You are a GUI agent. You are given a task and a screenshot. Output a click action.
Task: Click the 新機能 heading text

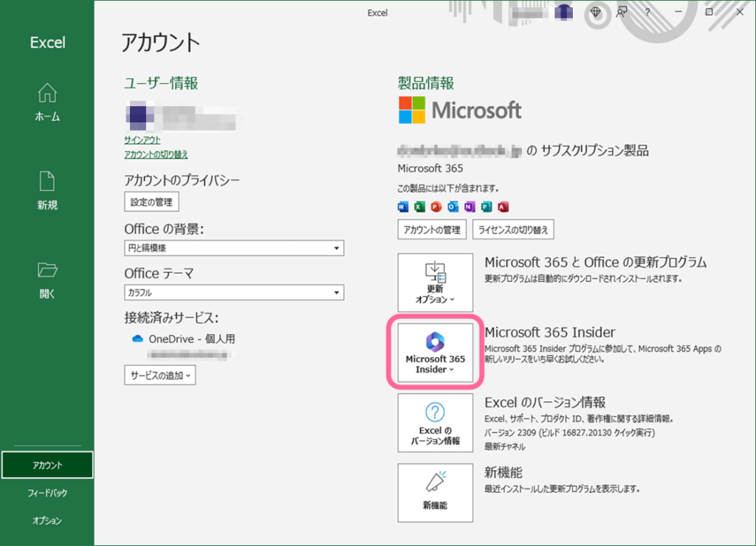point(504,472)
